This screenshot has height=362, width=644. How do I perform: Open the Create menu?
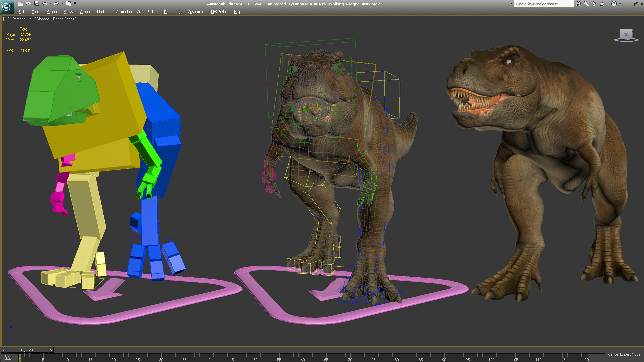(86, 12)
